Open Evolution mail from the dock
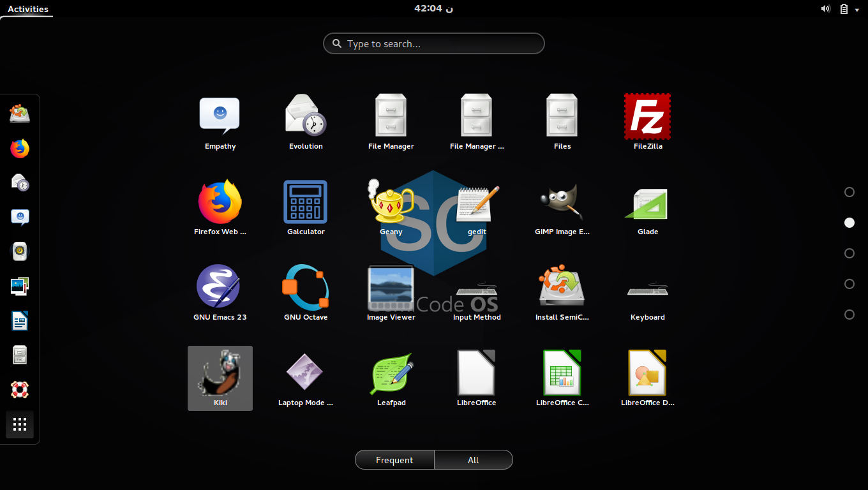The width and height of the screenshot is (868, 490). [x=20, y=183]
